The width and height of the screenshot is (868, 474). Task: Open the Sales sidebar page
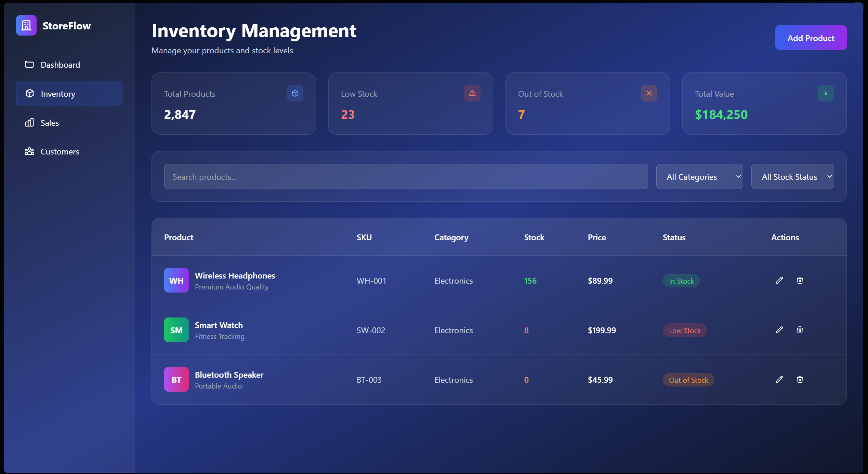coord(50,123)
